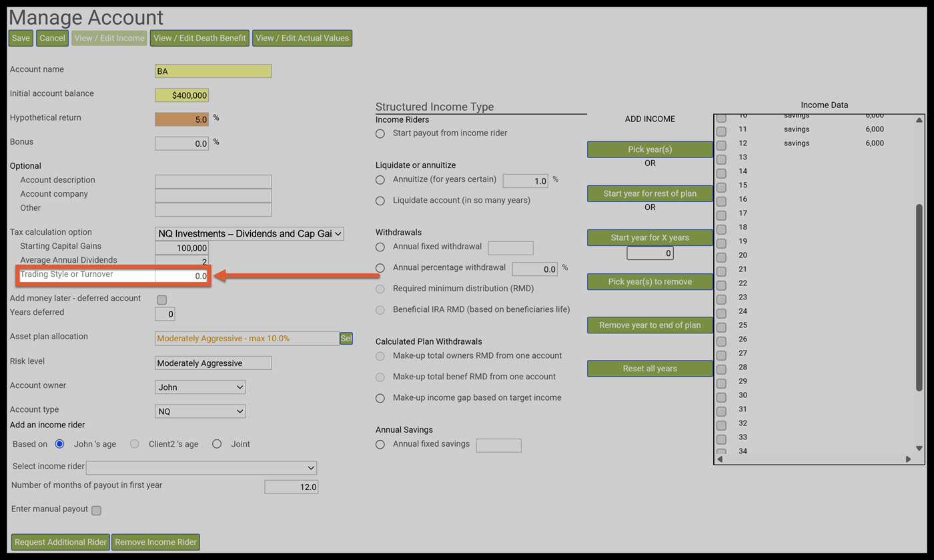Select Liquidate account option
The image size is (934, 560).
click(380, 201)
